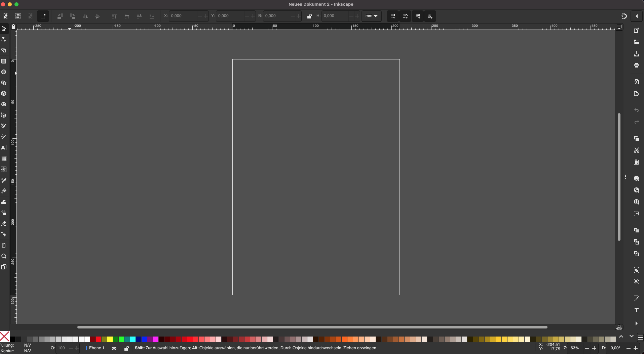The image size is (644, 354).
Task: Toggle scale rounded corners option
Action: pyautogui.click(x=405, y=16)
